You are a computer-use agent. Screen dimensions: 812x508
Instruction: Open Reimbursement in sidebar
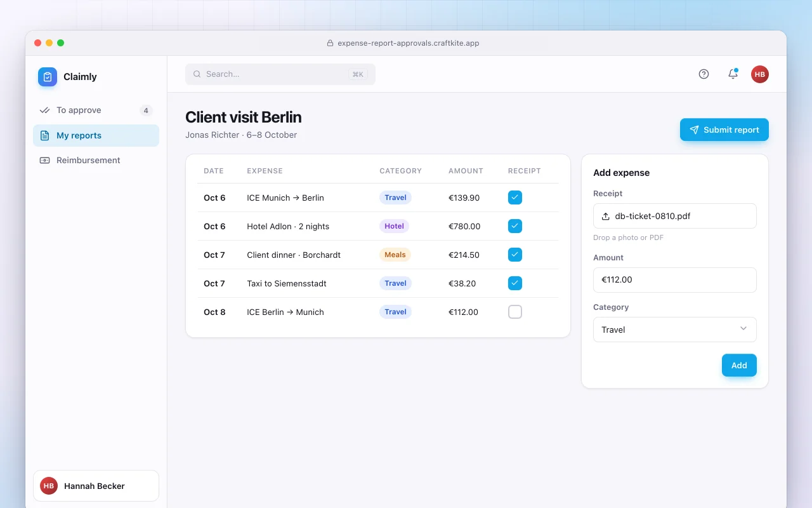(x=96, y=160)
